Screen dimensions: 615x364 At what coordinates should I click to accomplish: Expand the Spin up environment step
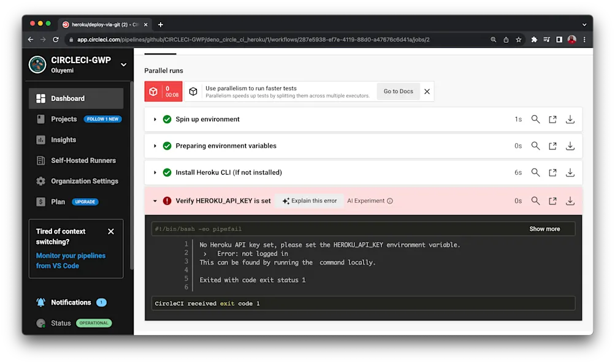pyautogui.click(x=155, y=119)
